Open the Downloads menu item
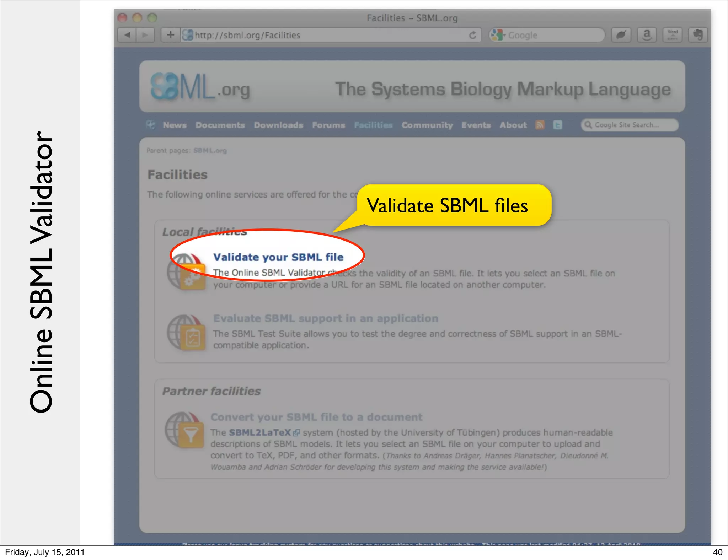The width and height of the screenshot is (728, 560). pos(278,125)
